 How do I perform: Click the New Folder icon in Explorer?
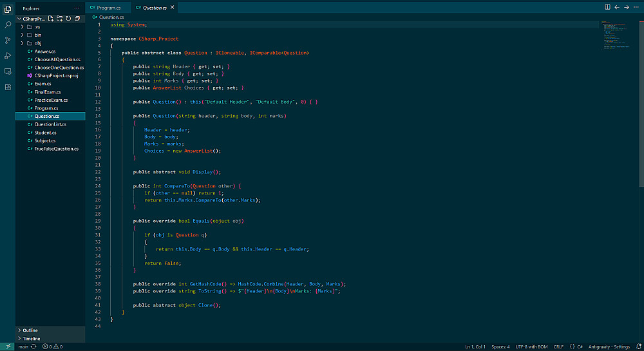(59, 19)
